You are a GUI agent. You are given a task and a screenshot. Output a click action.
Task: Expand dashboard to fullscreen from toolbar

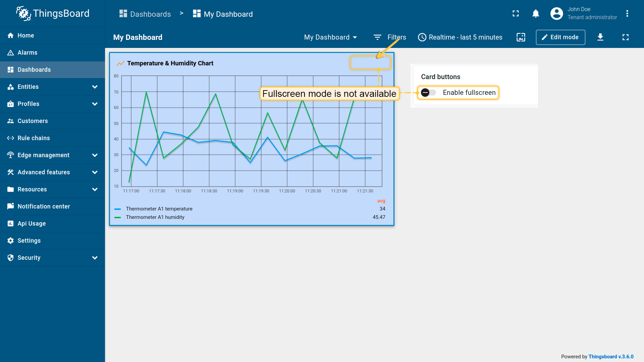625,37
